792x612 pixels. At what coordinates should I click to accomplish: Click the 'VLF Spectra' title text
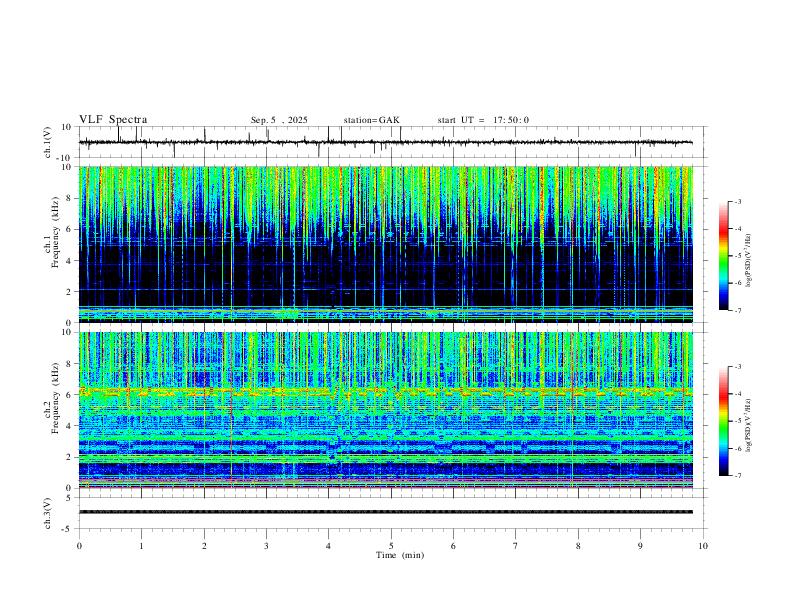pos(113,120)
